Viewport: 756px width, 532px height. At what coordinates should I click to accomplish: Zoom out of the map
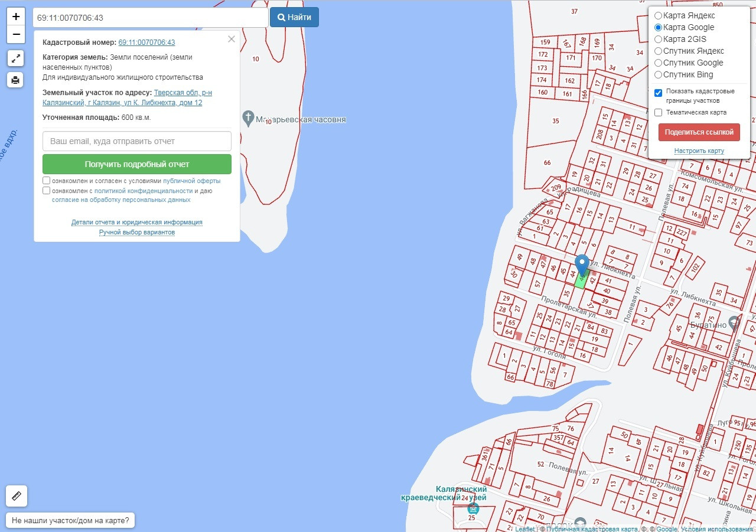(x=16, y=34)
